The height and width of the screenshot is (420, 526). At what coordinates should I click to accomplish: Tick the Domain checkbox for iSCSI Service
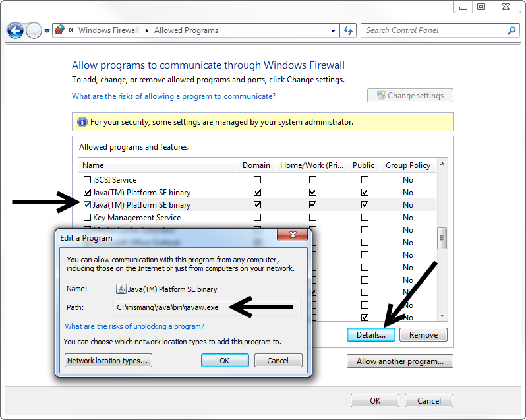[x=257, y=180]
